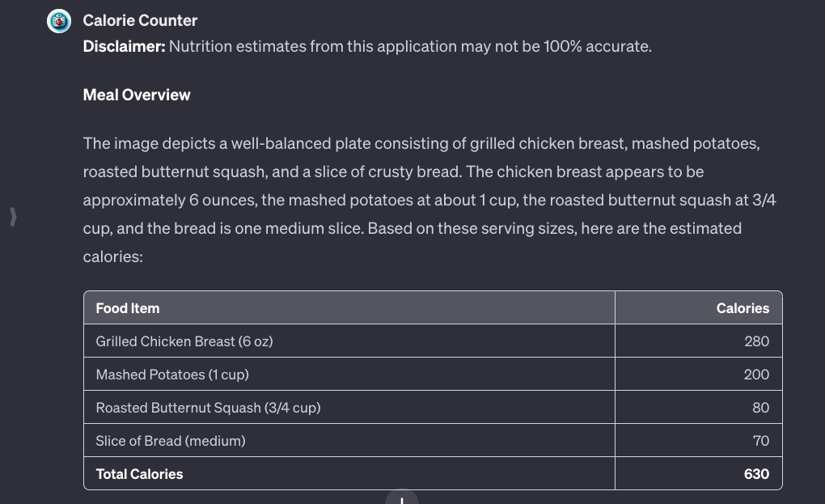Screen dimensions: 825x504
Task: Click the 280 calorie value
Action: coord(756,341)
